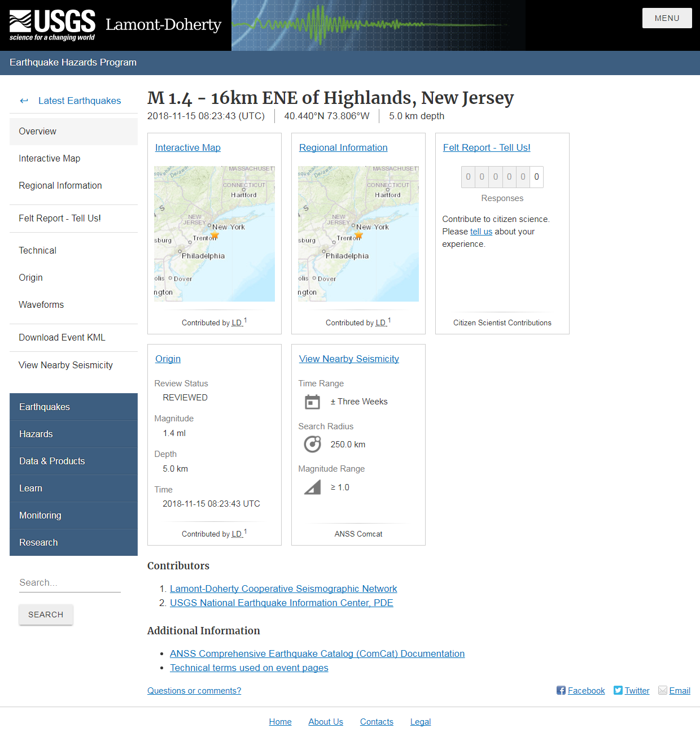Open the Contacts page in the footer
Image resolution: width=700 pixels, height=745 pixels.
point(376,722)
